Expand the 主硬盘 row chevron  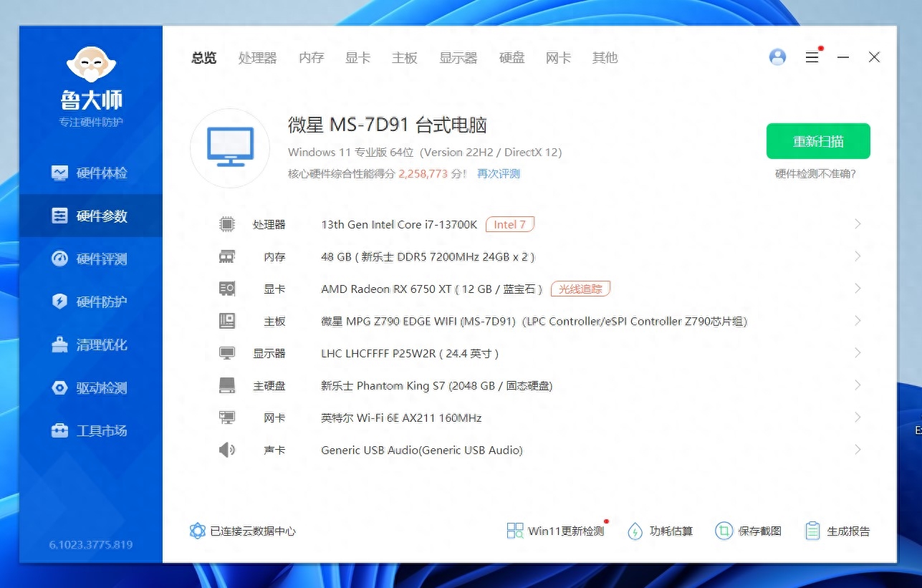[x=858, y=385]
